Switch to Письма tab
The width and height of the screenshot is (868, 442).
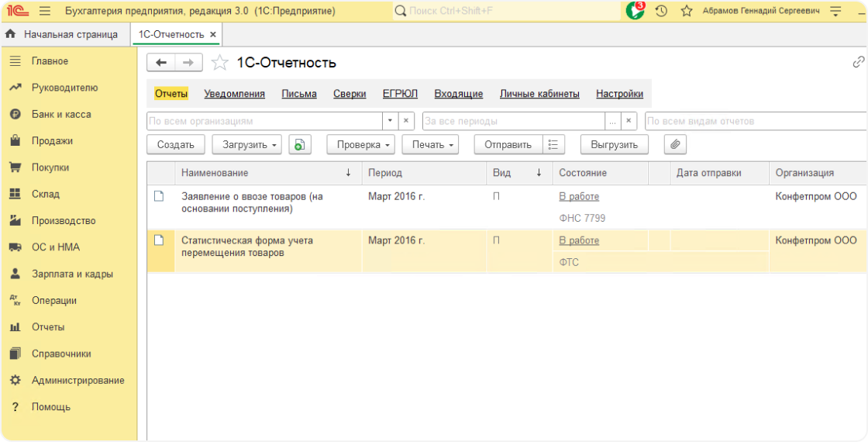point(299,94)
